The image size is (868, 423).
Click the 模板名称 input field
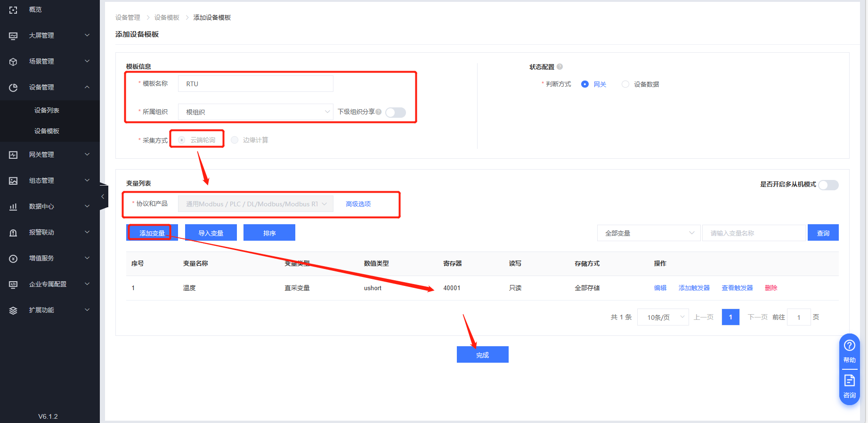(x=255, y=84)
